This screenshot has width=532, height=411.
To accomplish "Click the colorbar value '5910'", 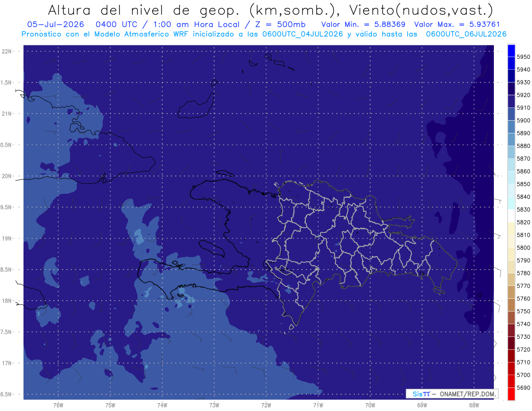I will [523, 108].
